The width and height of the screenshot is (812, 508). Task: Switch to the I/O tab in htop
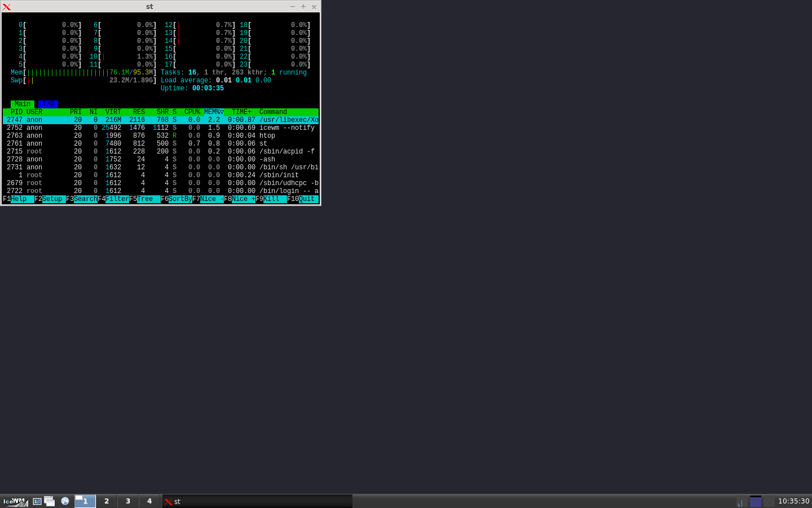48,104
